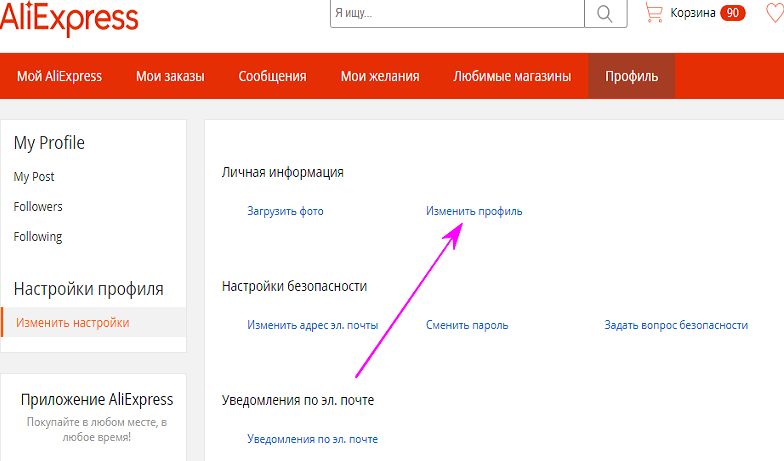
Task: Click the search magnifier button
Action: (606, 14)
